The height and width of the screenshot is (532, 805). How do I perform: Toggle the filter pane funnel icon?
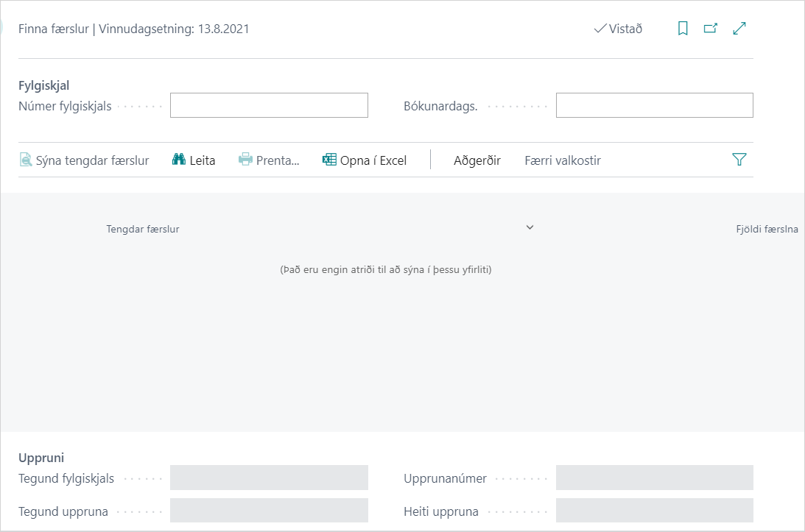coord(739,160)
